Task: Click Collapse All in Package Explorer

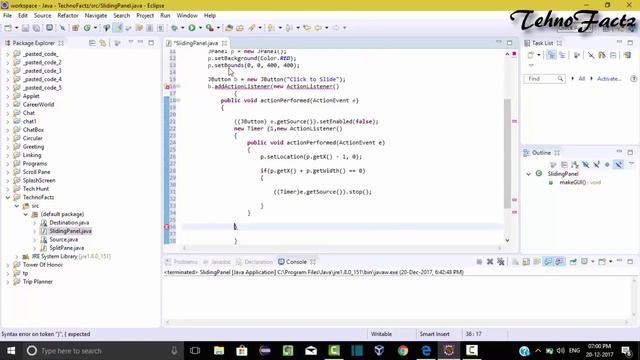Action: pyautogui.click(x=92, y=43)
